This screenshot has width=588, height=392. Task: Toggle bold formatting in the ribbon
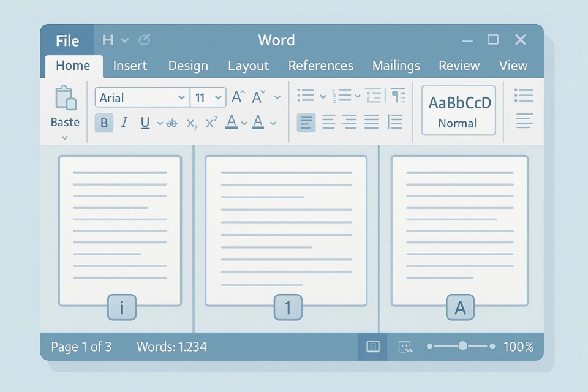[104, 123]
